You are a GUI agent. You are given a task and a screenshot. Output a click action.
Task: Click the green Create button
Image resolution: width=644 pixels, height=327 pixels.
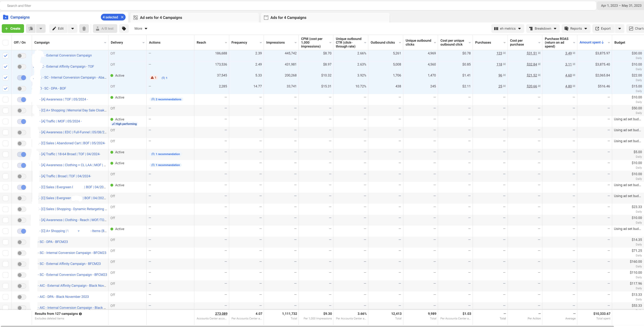click(13, 28)
